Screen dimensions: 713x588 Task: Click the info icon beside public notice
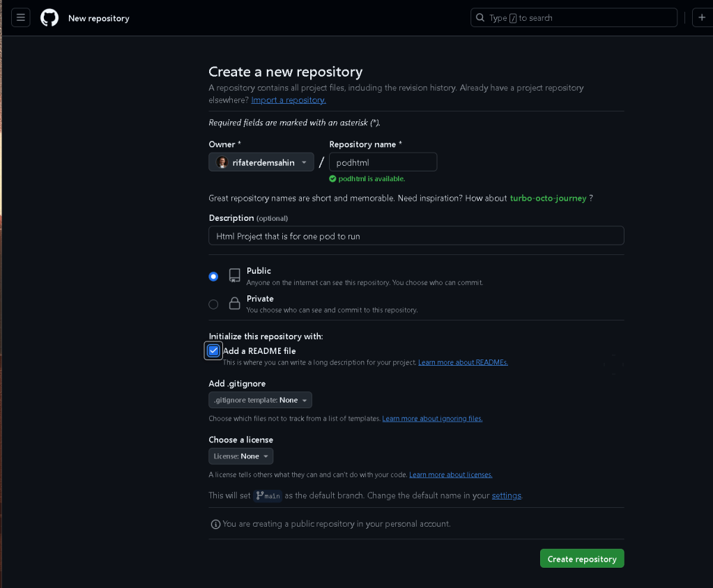tap(215, 524)
